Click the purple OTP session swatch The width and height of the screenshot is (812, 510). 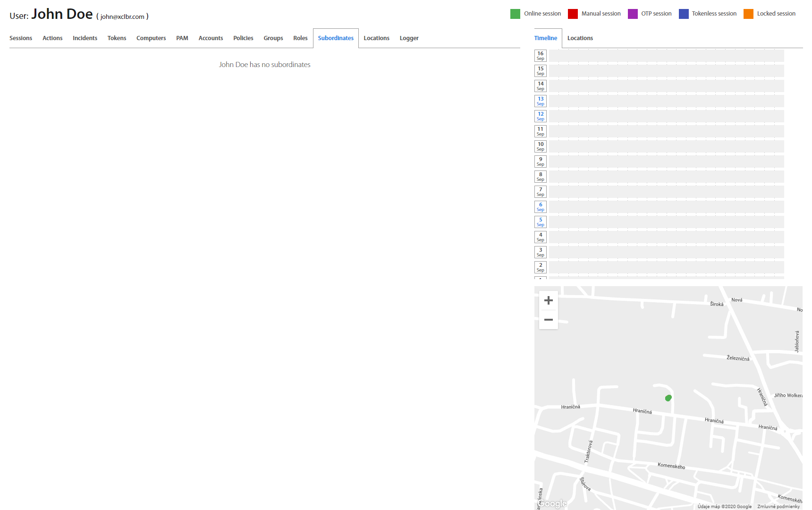pyautogui.click(x=633, y=14)
